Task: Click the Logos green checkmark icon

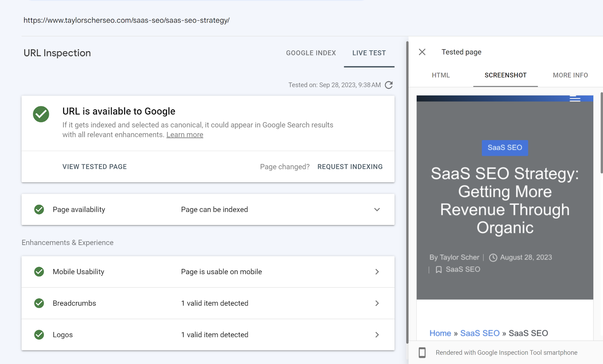Action: (x=39, y=335)
